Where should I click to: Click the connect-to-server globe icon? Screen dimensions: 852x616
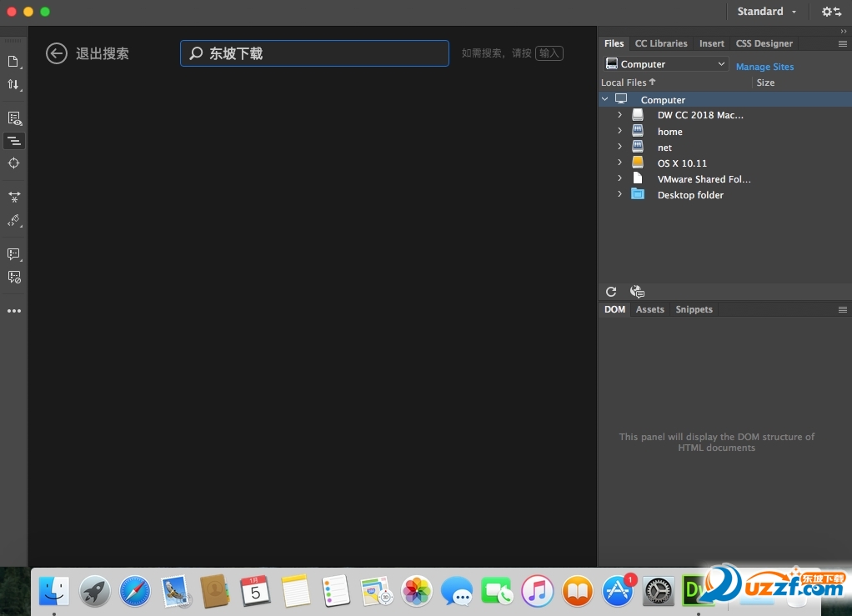(x=637, y=292)
